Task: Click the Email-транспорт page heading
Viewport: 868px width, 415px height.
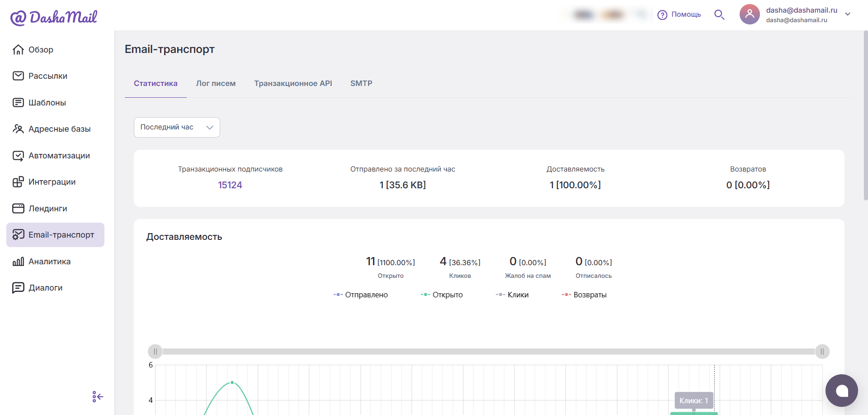Action: 170,49
